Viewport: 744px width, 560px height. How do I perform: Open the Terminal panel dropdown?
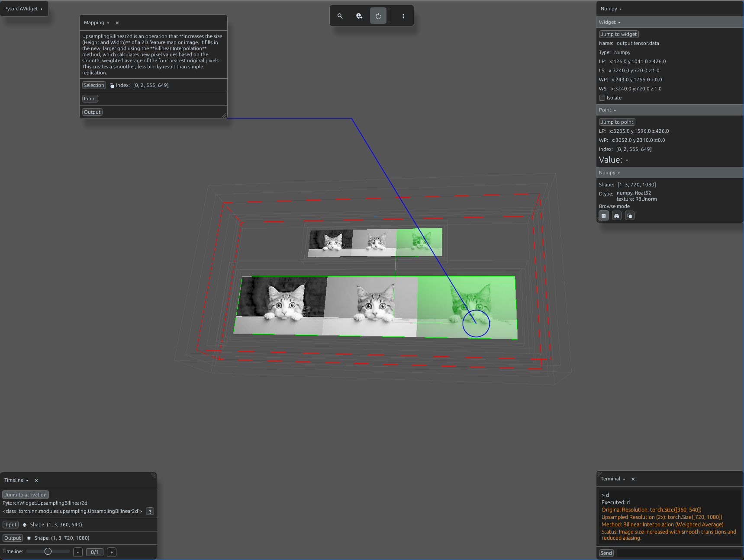point(624,479)
